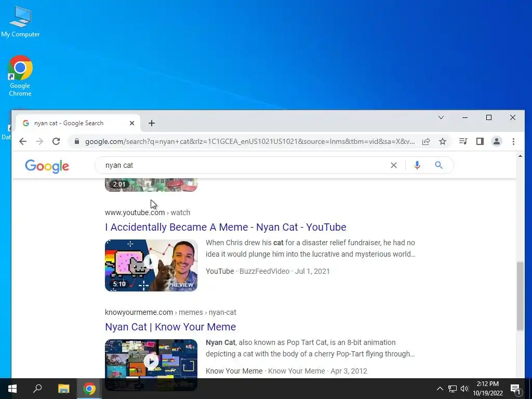View site information via the lock icon
532x399 pixels.
pyautogui.click(x=77, y=141)
